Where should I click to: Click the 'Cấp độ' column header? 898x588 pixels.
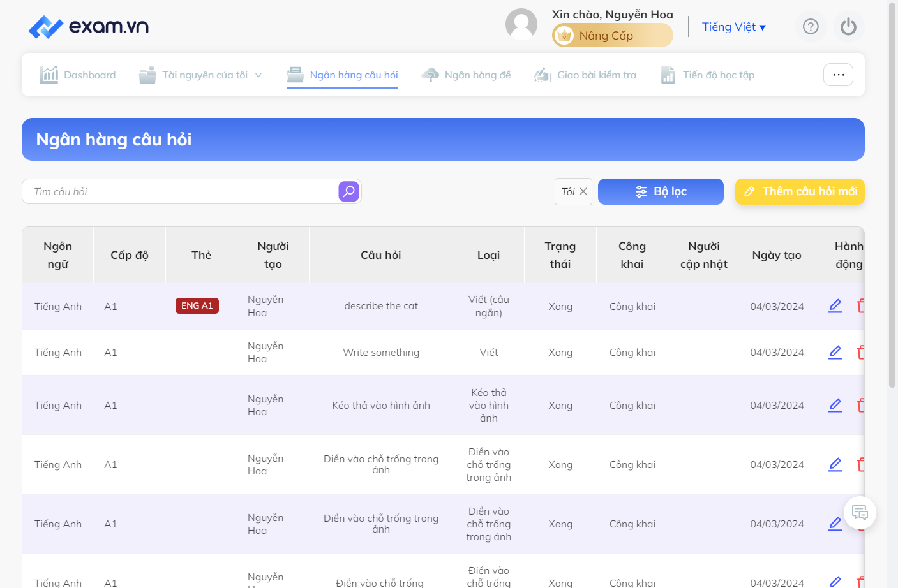(130, 255)
